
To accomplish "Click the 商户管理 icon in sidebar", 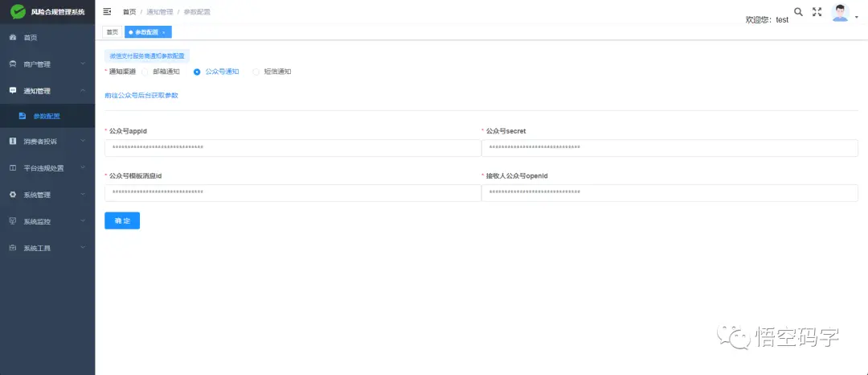I will pyautogui.click(x=13, y=64).
